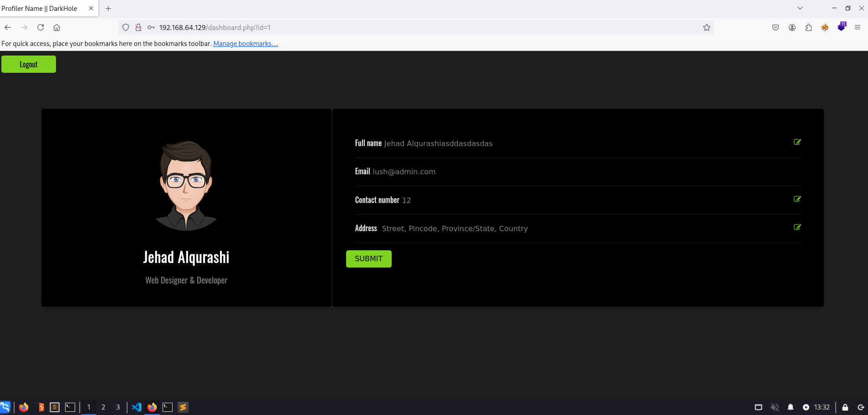Screen dimensions: 868x415
Task: Switch to the open Sublime Text window
Action: coord(183,407)
